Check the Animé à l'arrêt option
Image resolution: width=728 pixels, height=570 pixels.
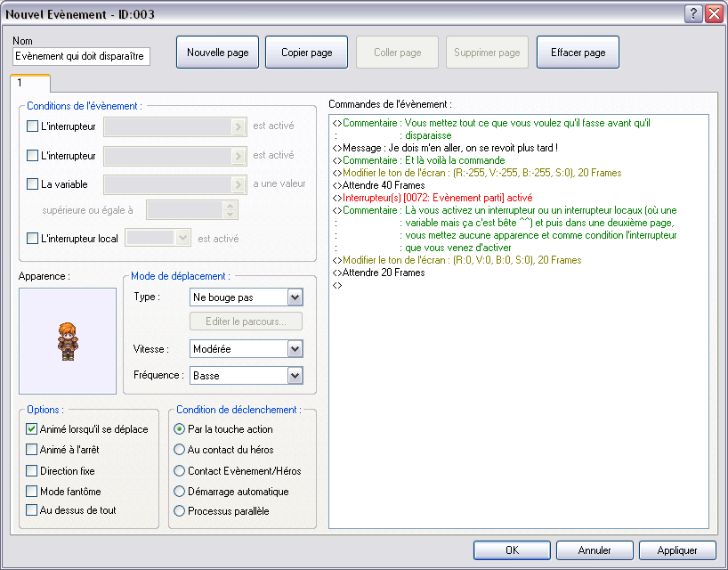coord(31,449)
